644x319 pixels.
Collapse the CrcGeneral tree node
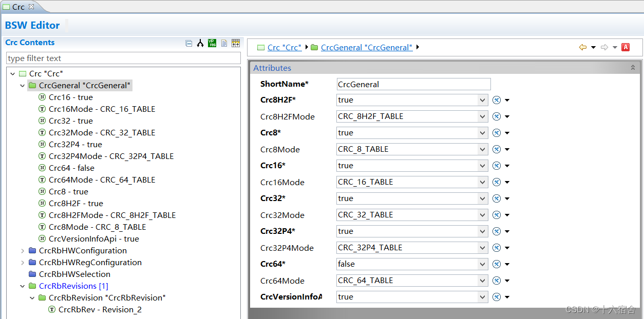point(23,86)
